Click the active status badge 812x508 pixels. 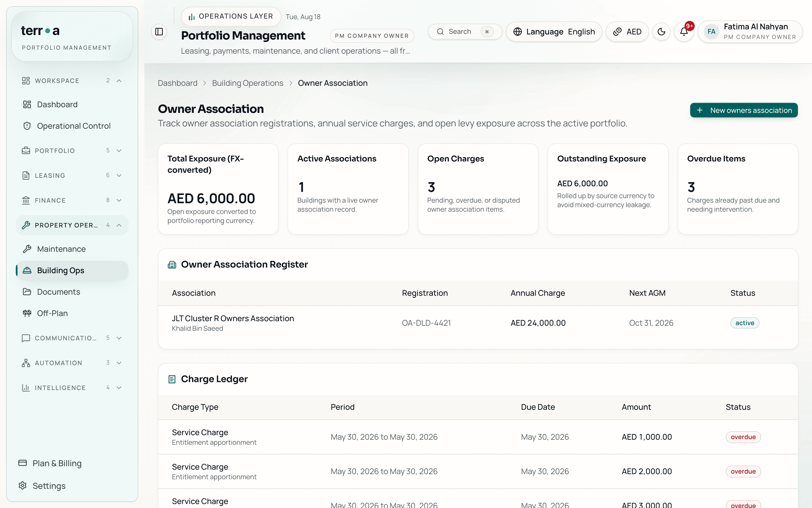745,323
